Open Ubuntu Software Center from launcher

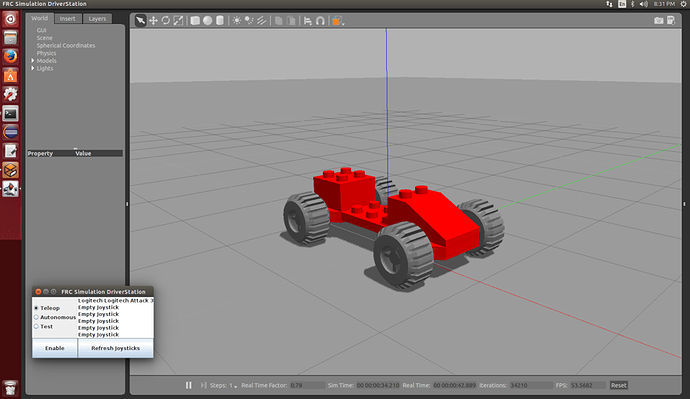pyautogui.click(x=10, y=76)
